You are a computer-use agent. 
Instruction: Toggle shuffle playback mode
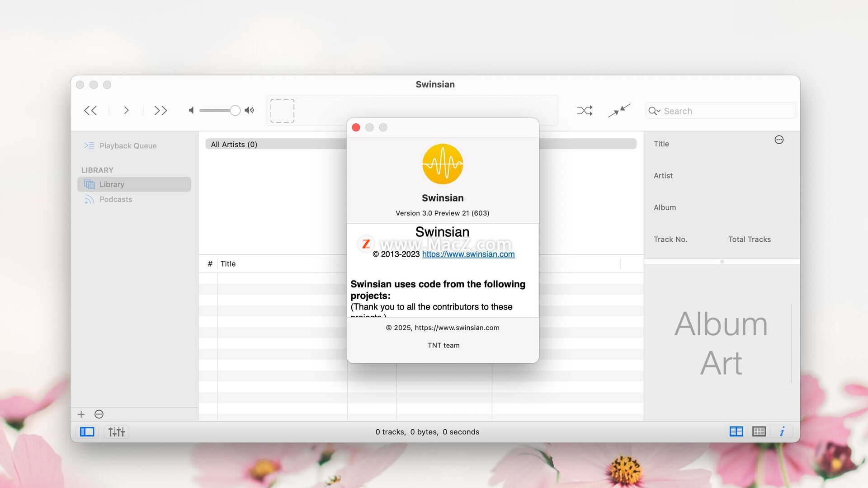[x=585, y=111]
